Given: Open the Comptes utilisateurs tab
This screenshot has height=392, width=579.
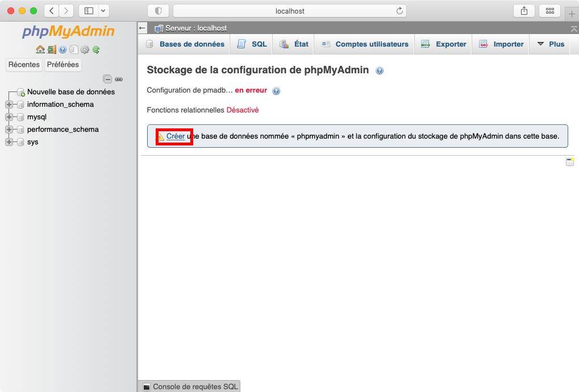Looking at the screenshot, I should point(365,44).
